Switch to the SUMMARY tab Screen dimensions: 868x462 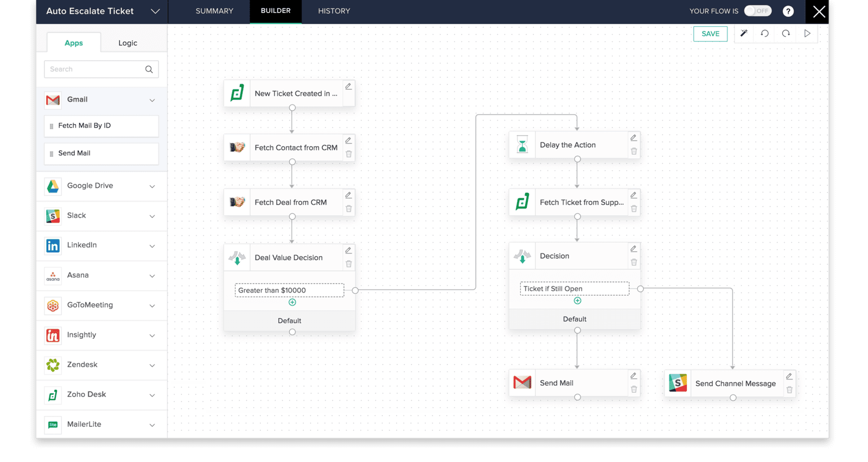pos(214,11)
